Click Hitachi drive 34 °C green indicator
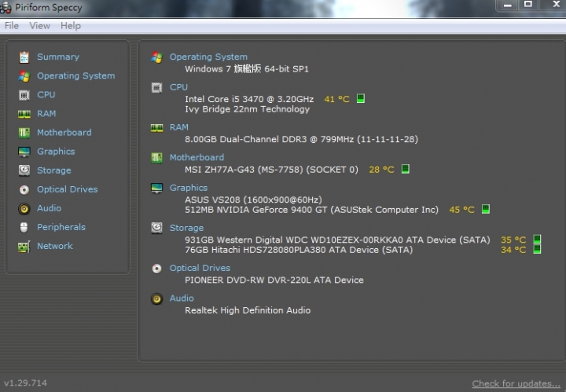The image size is (566, 392). [537, 249]
